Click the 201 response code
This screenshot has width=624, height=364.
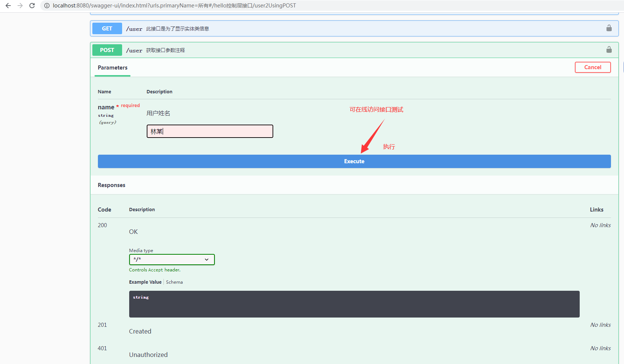(x=102, y=325)
